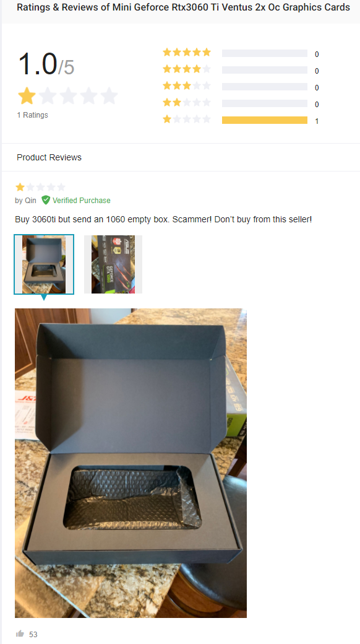
Task: Click the five-star rating row
Action: (x=241, y=53)
